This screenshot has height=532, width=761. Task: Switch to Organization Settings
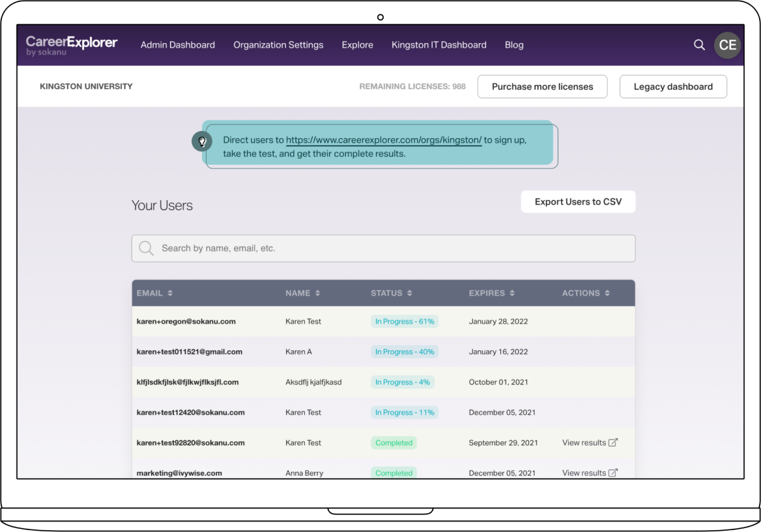click(278, 45)
